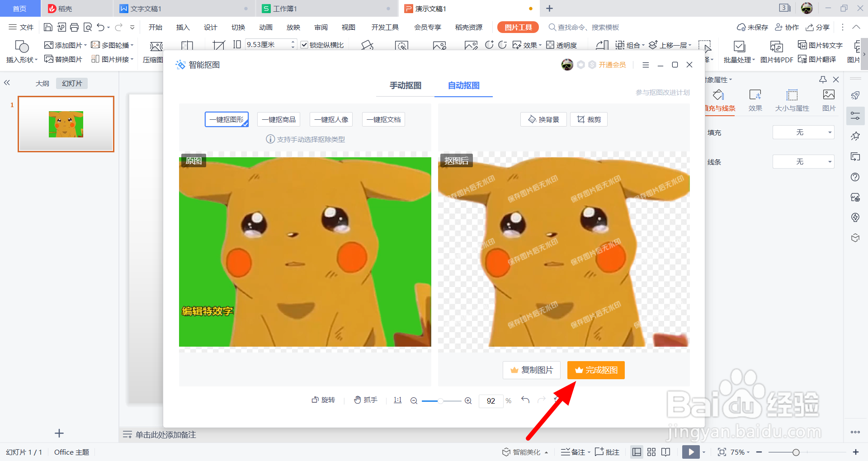Image resolution: width=868 pixels, height=461 pixels.
Task: Click the print icon in the quick toolbar
Action: [x=74, y=27]
